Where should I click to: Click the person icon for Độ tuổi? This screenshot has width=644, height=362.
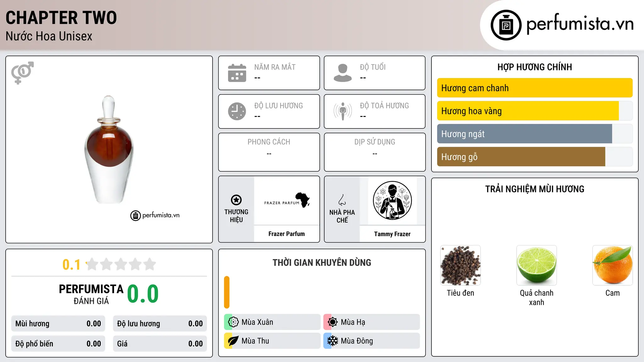343,73
